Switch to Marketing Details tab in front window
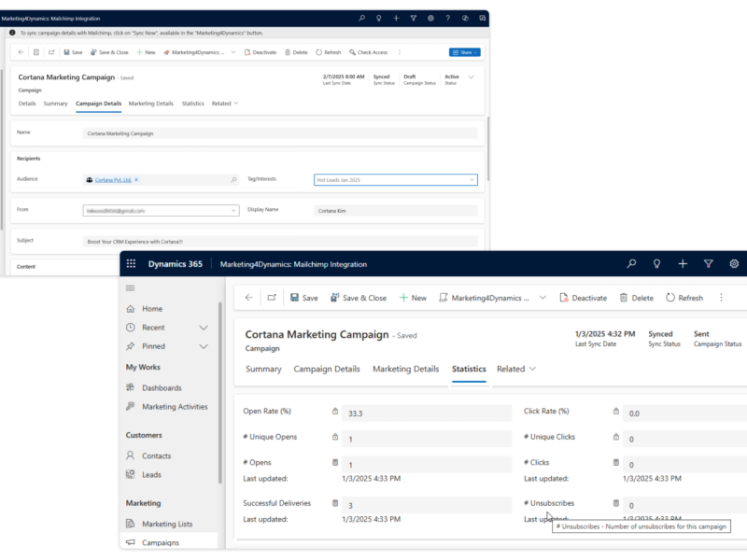The height and width of the screenshot is (560, 747). 406,369
